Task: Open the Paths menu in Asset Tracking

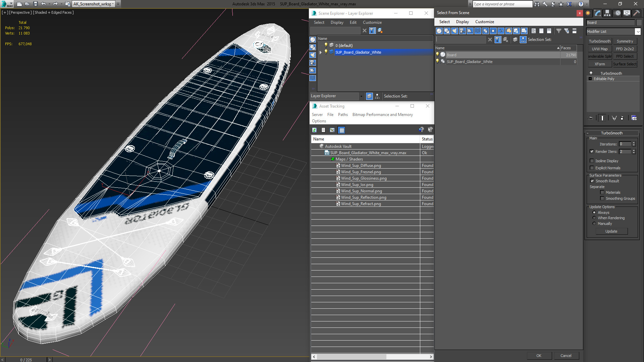Action: click(342, 115)
